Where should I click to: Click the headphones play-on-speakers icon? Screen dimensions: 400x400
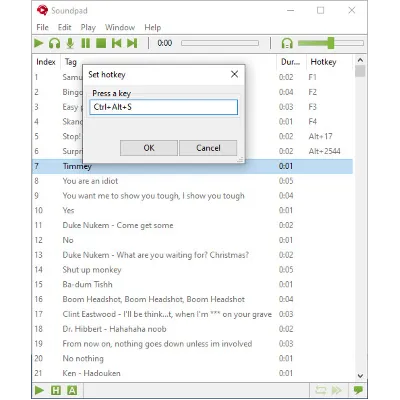click(54, 43)
